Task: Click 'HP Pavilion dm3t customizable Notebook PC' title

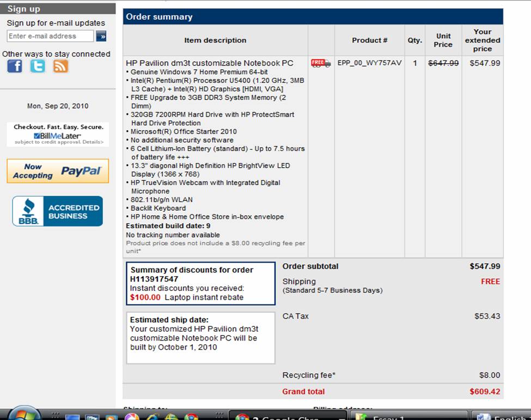Action: [210, 63]
